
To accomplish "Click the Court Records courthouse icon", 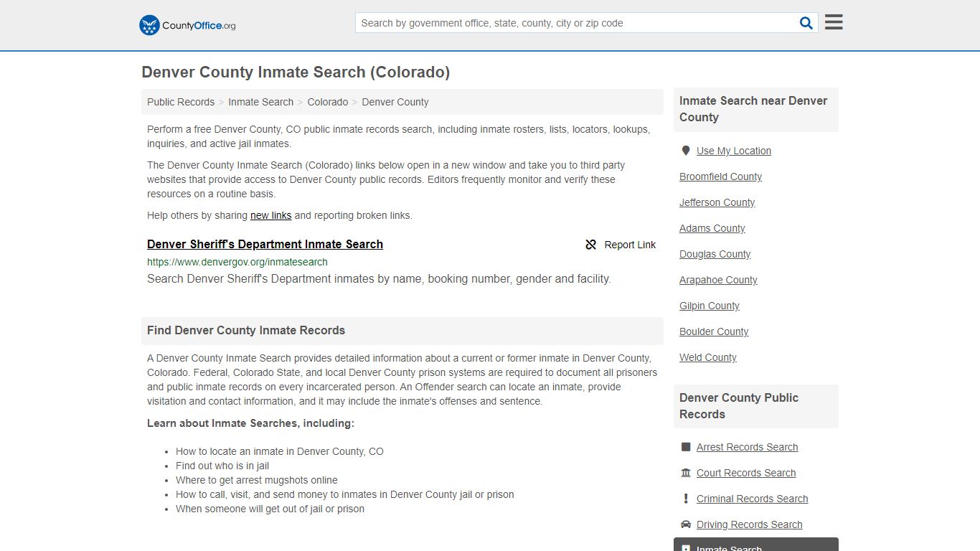I will pyautogui.click(x=686, y=473).
